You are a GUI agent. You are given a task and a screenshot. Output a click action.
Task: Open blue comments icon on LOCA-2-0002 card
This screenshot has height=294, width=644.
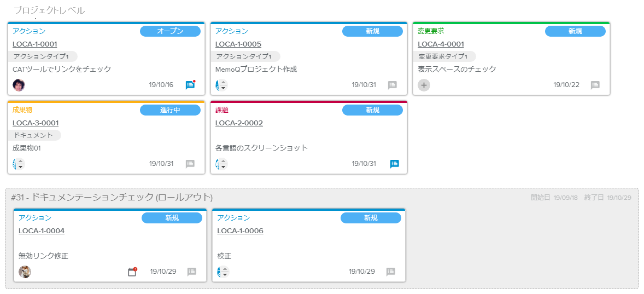[x=394, y=164]
